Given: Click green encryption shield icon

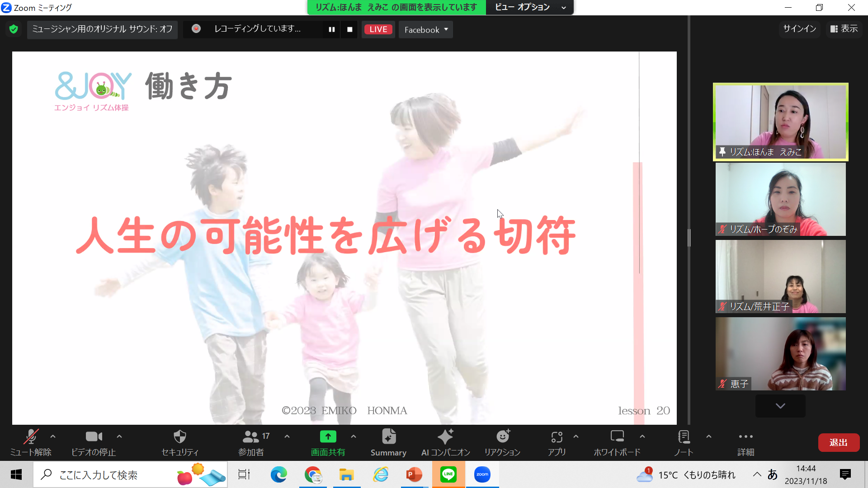Looking at the screenshot, I should 14,29.
